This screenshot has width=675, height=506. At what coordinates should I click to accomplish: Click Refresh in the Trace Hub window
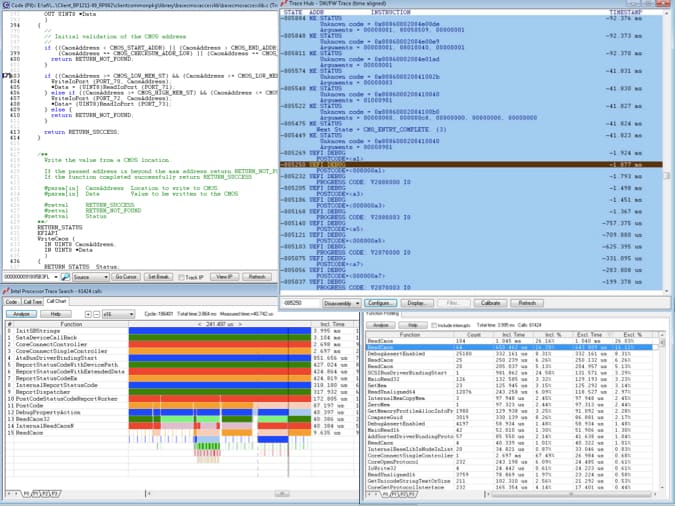(x=527, y=303)
